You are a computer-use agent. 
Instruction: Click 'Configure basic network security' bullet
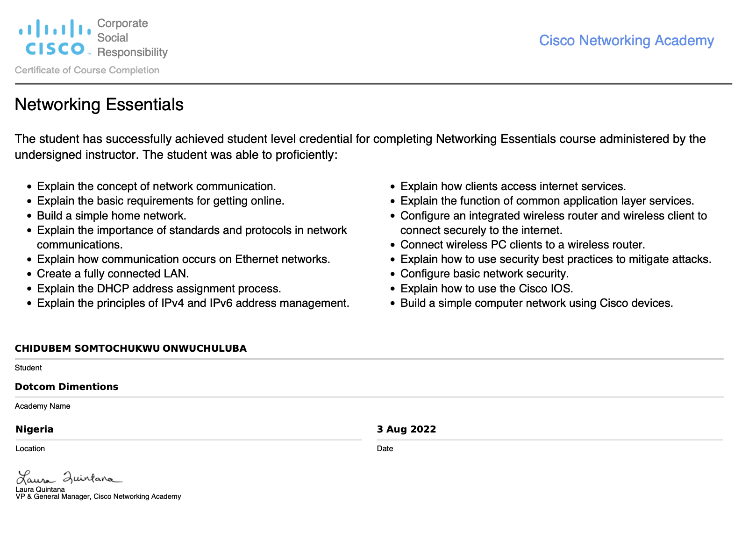(484, 274)
